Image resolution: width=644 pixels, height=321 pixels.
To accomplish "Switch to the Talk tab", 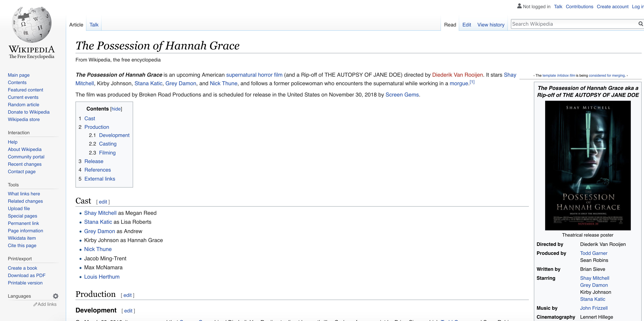I will tap(94, 25).
